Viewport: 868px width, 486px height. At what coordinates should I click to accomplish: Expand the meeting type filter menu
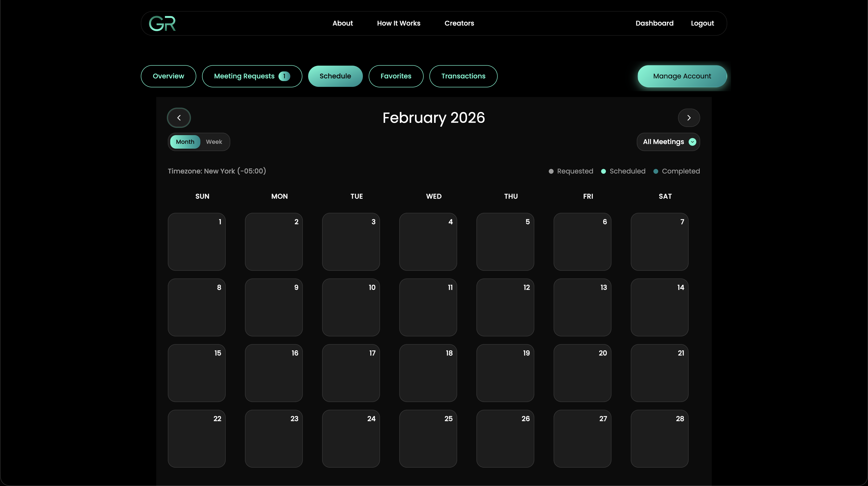(668, 142)
